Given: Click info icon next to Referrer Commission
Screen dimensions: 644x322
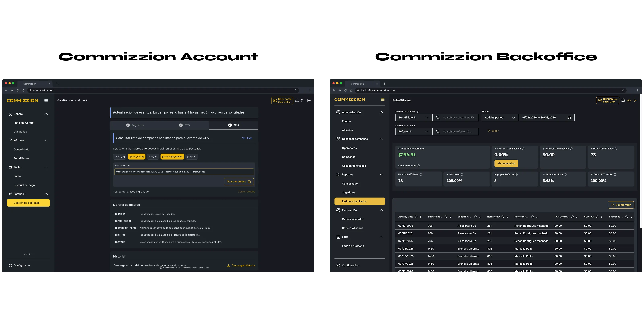Looking at the screenshot, I should coord(571,149).
